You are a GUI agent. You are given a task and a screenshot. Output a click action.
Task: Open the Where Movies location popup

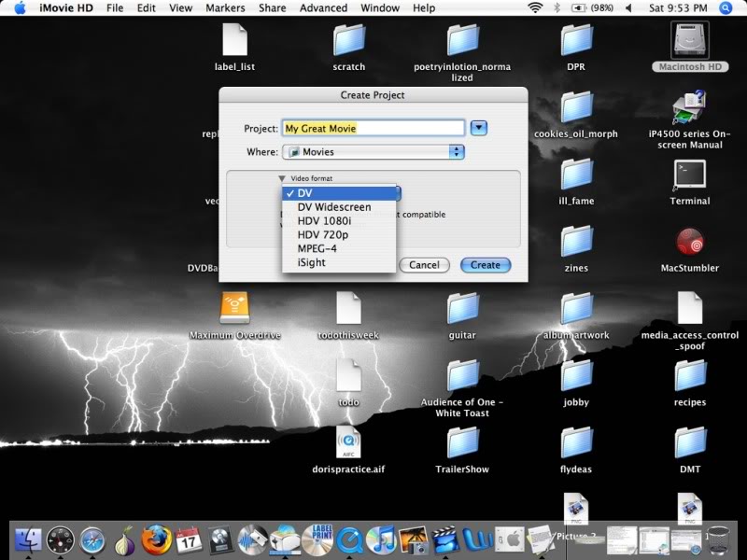(x=373, y=152)
